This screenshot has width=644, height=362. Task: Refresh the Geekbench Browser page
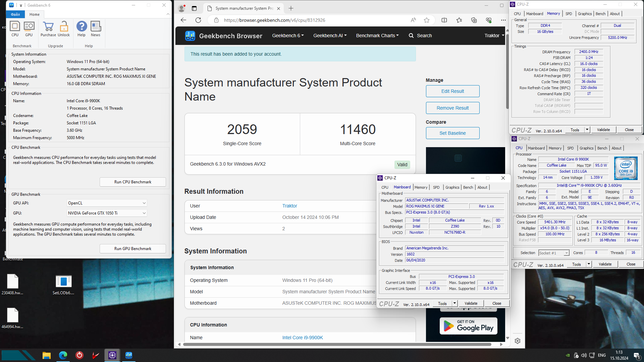click(198, 20)
